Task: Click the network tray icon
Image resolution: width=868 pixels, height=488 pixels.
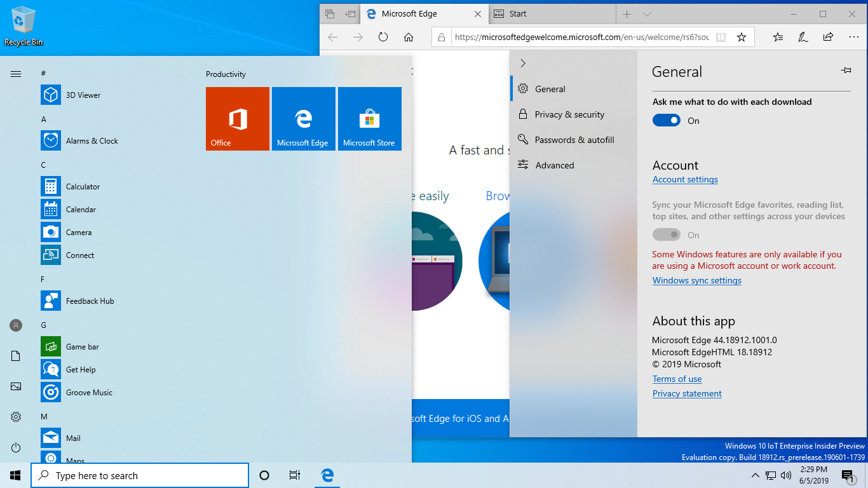Action: (771, 475)
